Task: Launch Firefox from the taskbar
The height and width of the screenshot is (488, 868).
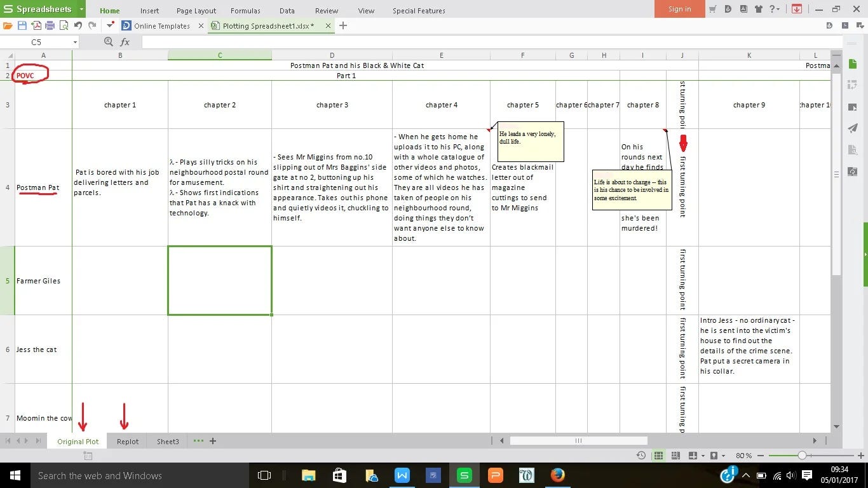Action: [558, 475]
